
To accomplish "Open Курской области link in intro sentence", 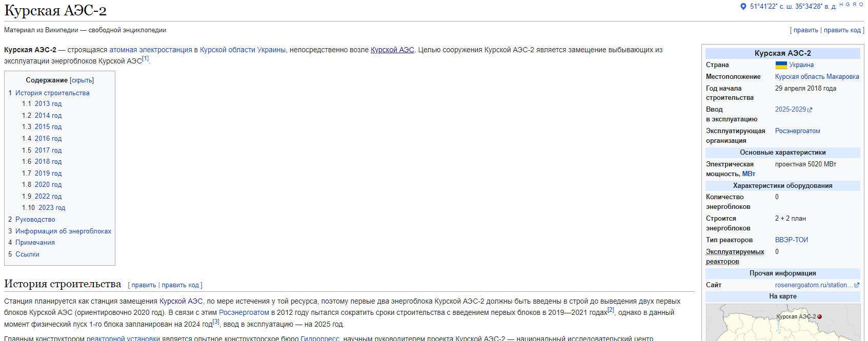I will pyautogui.click(x=228, y=50).
